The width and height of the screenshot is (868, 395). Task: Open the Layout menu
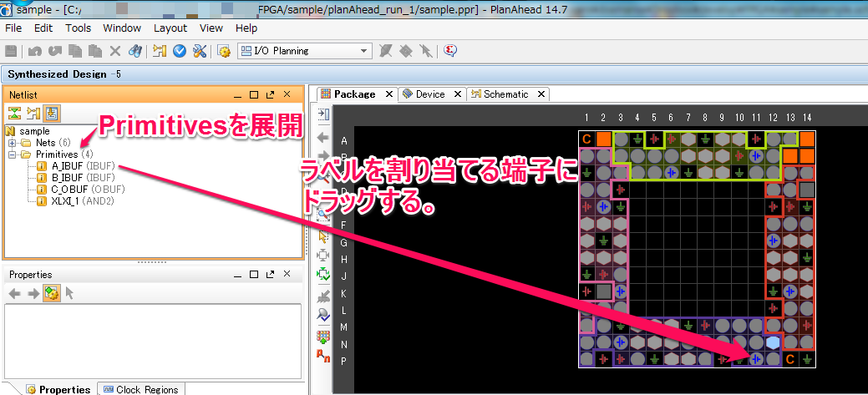[x=170, y=28]
